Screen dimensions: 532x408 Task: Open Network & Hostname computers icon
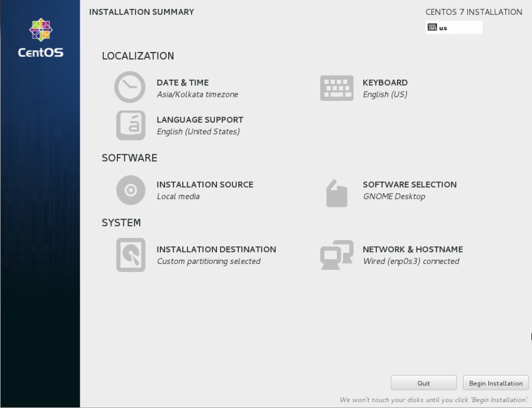pyautogui.click(x=337, y=255)
